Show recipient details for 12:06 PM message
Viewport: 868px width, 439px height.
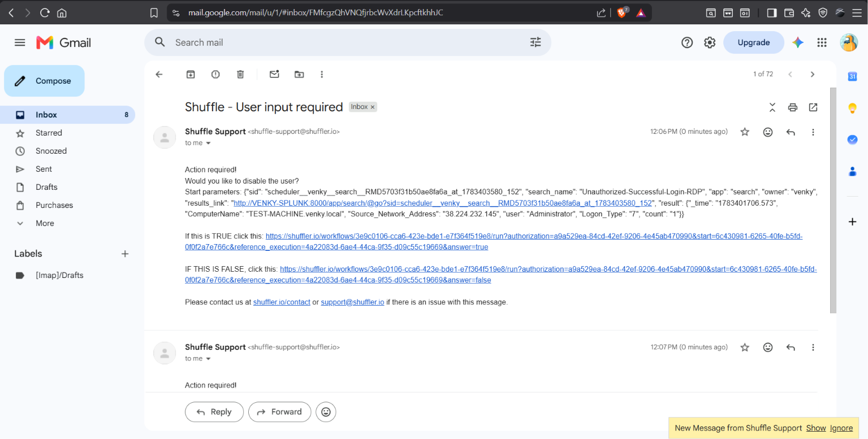[208, 144]
